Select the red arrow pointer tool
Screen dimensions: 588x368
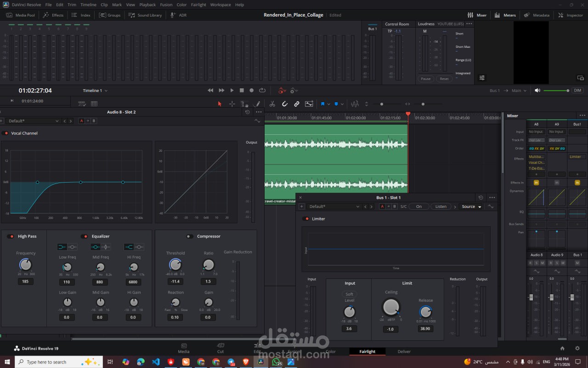(x=220, y=104)
